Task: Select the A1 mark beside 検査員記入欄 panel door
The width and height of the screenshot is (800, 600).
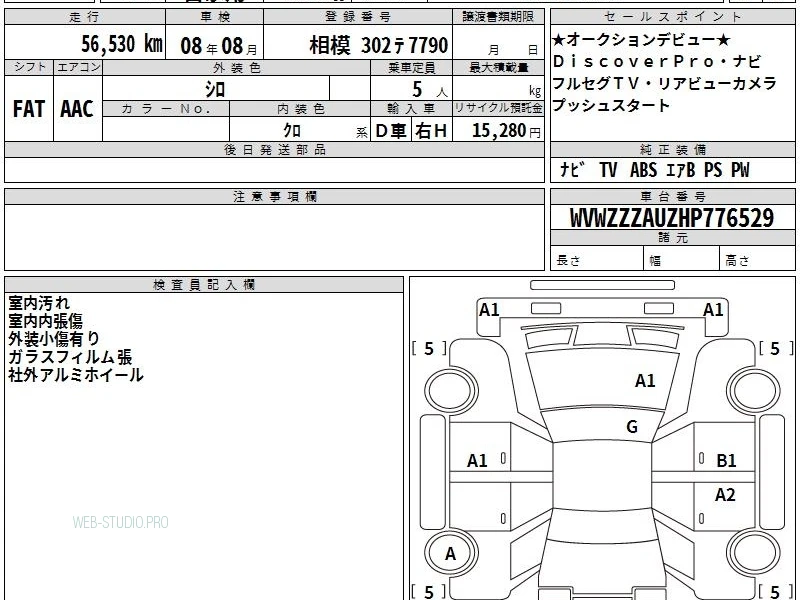Action: coord(477,461)
